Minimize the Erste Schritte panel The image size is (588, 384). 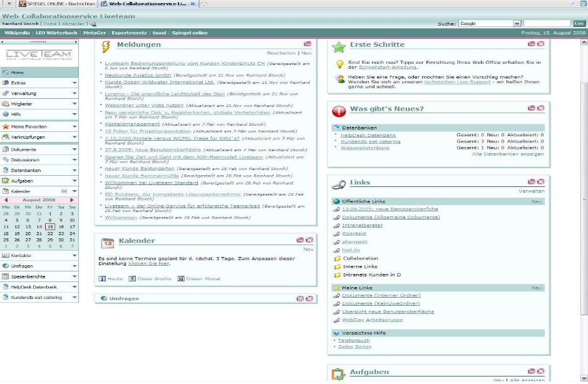tap(532, 44)
